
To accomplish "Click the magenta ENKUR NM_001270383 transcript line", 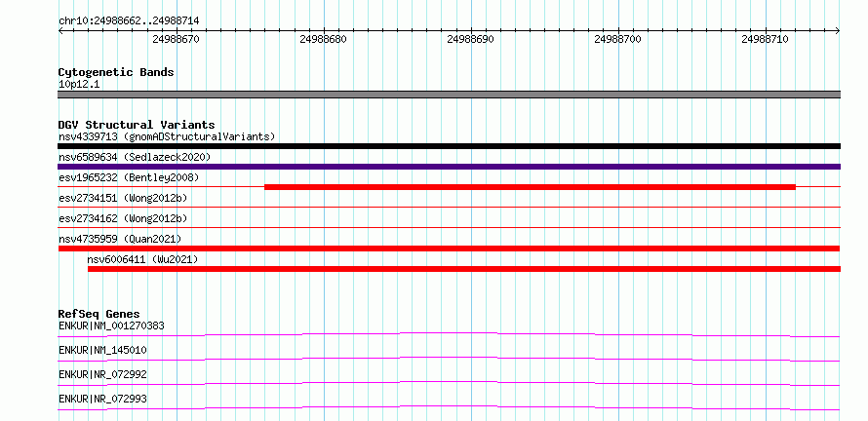I will (x=449, y=334).
